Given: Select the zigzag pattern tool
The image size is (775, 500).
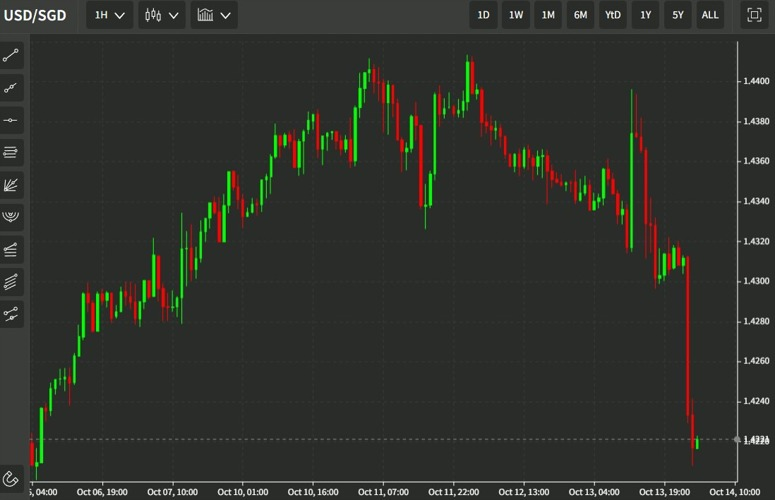Looking at the screenshot, I should (x=11, y=314).
